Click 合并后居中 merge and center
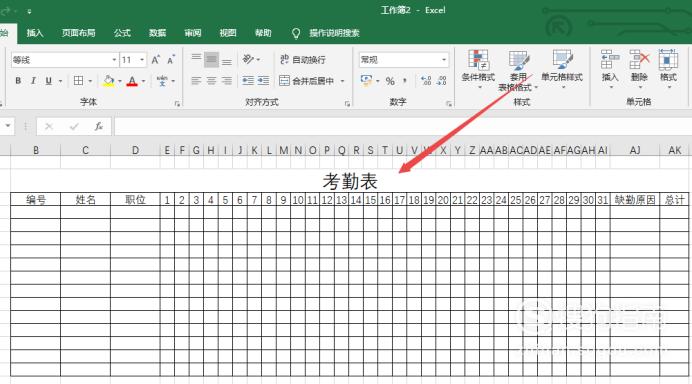692x384 pixels. tap(307, 81)
